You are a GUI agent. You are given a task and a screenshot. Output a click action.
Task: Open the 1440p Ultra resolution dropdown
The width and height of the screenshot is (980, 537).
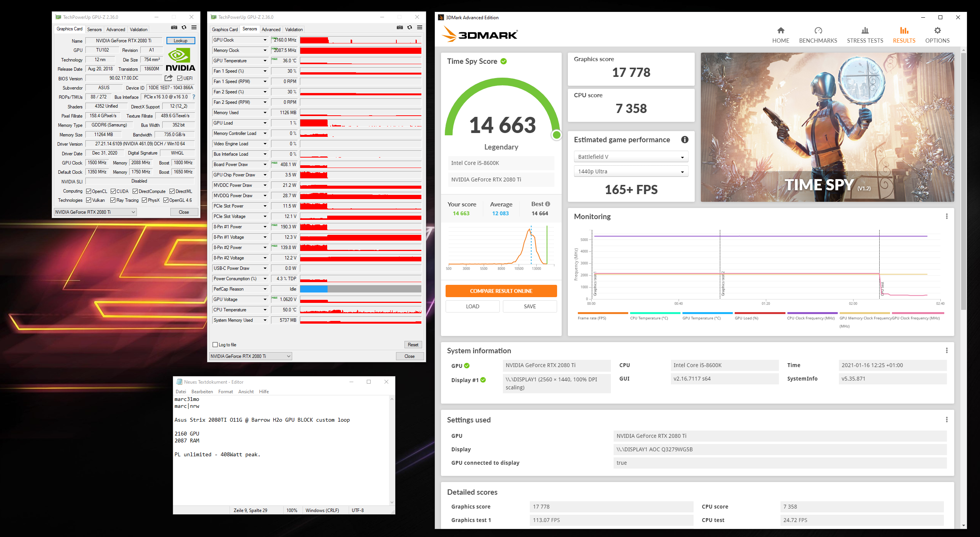point(631,171)
